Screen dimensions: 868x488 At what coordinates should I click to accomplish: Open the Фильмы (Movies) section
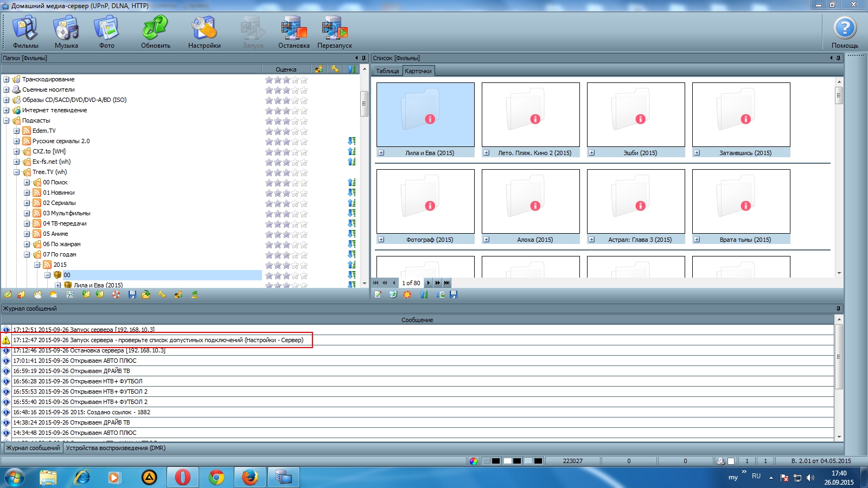tap(25, 32)
